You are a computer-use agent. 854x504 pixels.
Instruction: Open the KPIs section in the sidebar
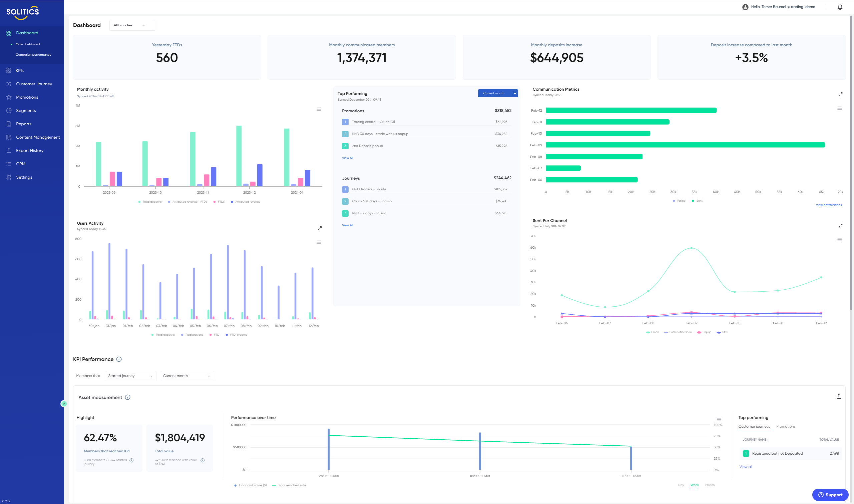point(20,70)
